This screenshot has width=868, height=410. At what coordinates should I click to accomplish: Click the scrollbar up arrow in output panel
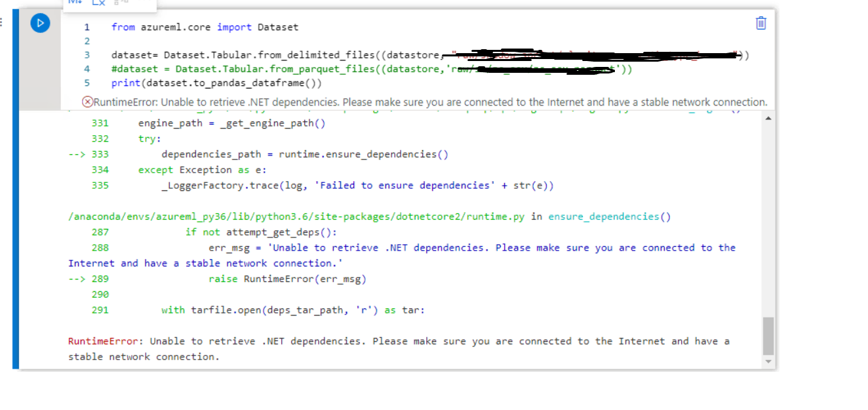pyautogui.click(x=768, y=117)
